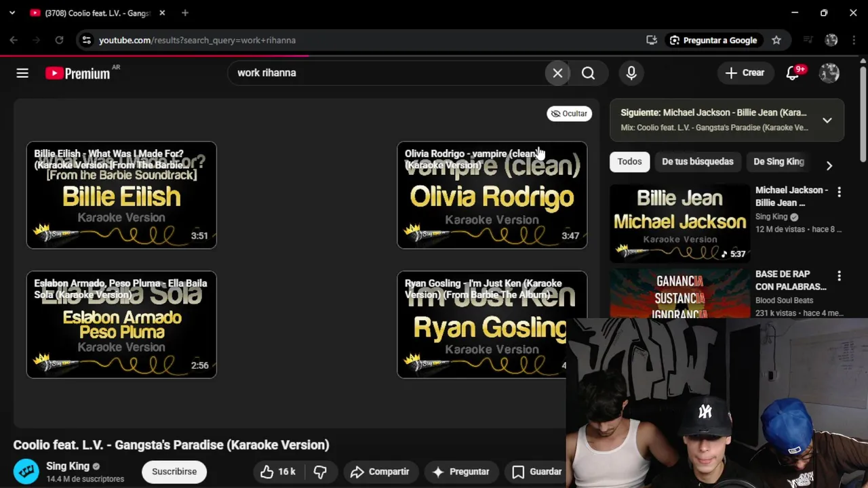The image size is (868, 488).
Task: Open options for BASE DE RAP video
Action: (839, 276)
